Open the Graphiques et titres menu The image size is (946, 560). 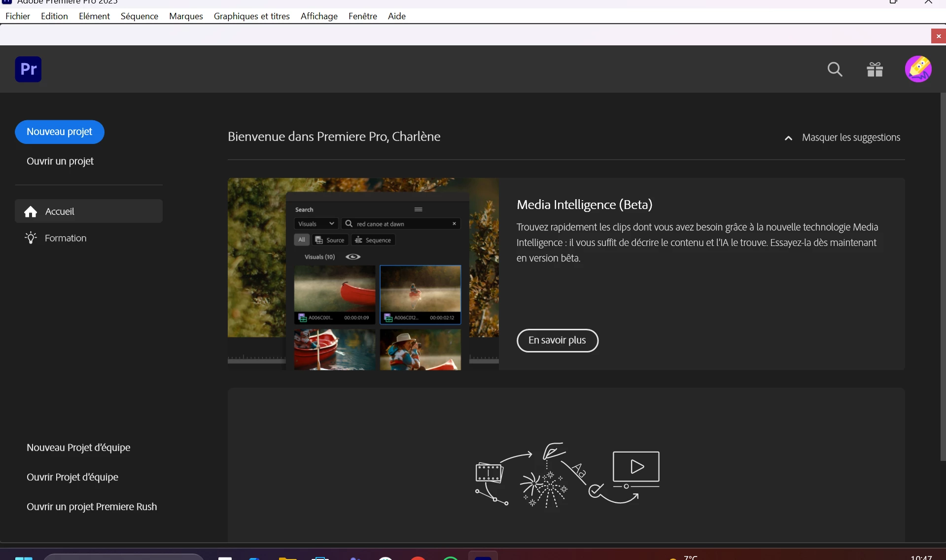[x=252, y=16]
